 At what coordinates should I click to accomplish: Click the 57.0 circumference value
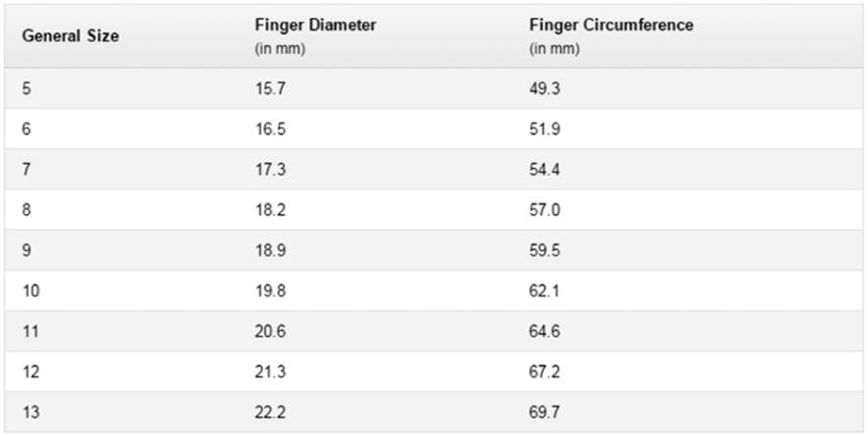(544, 209)
